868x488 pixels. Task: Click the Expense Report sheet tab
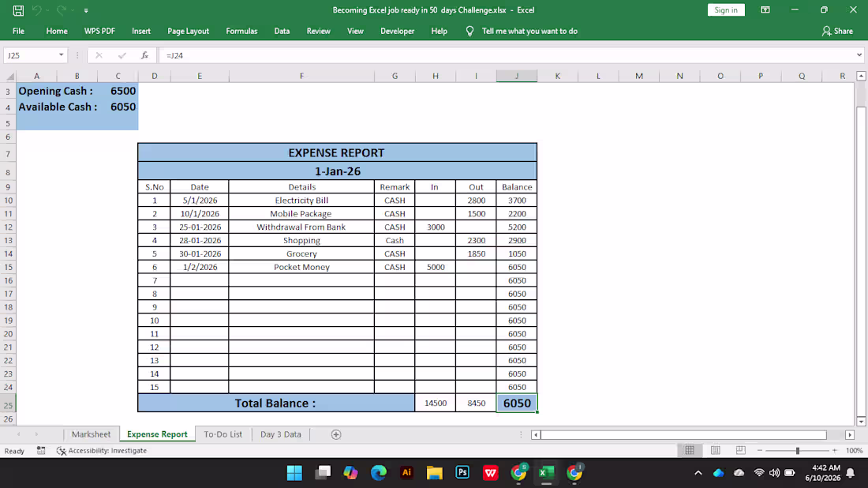157,434
